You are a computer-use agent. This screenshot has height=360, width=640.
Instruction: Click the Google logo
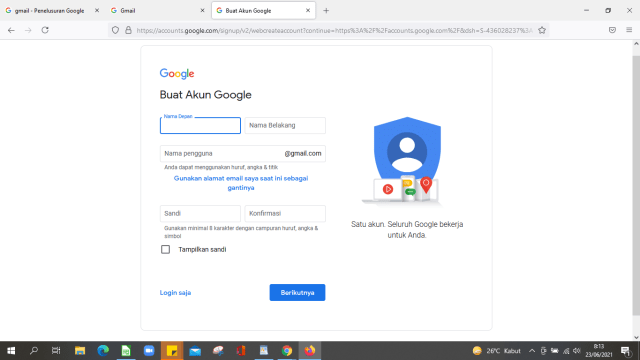point(177,73)
